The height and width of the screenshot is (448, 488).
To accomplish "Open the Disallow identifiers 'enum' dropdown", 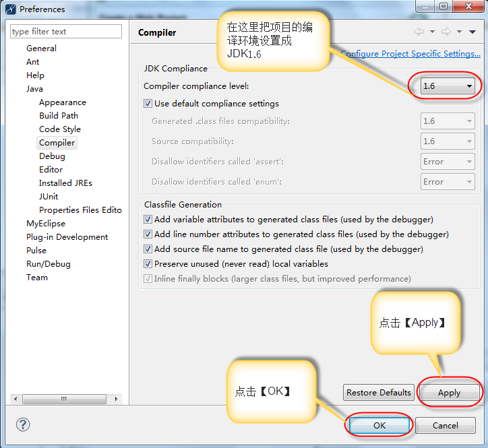I will (448, 182).
